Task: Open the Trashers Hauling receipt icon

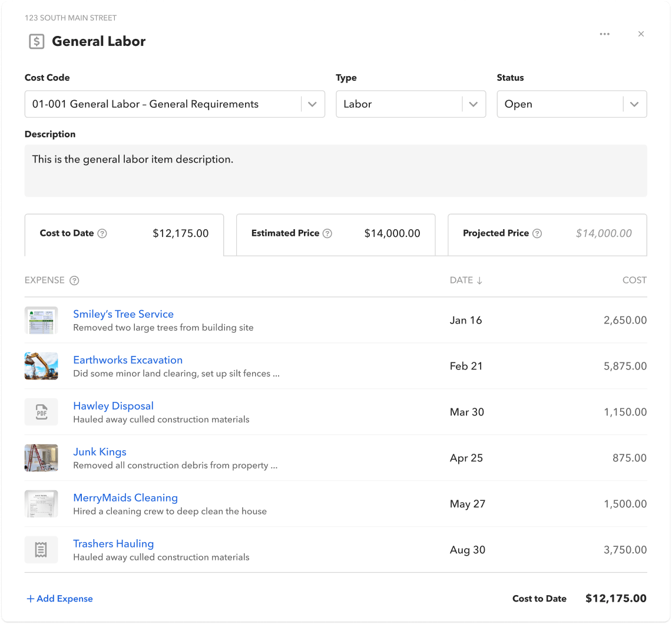Action: pyautogui.click(x=41, y=550)
